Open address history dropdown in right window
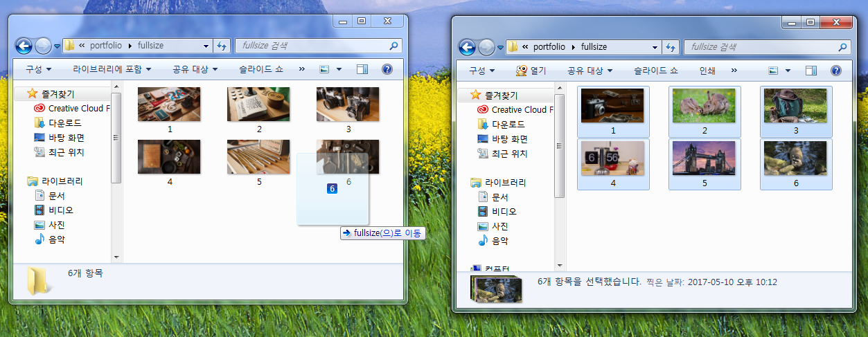The width and height of the screenshot is (868, 337). point(655,47)
